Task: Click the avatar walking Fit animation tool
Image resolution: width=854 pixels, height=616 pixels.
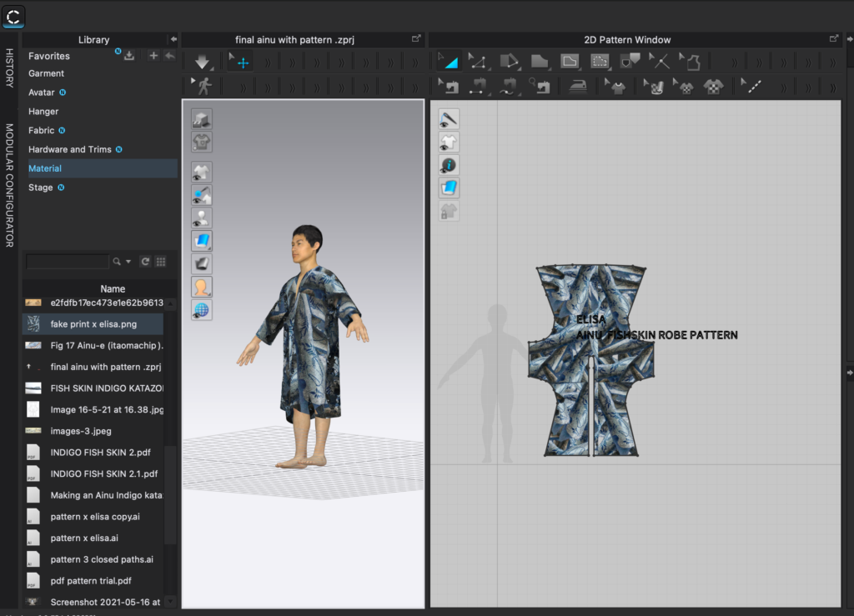Action: [202, 86]
